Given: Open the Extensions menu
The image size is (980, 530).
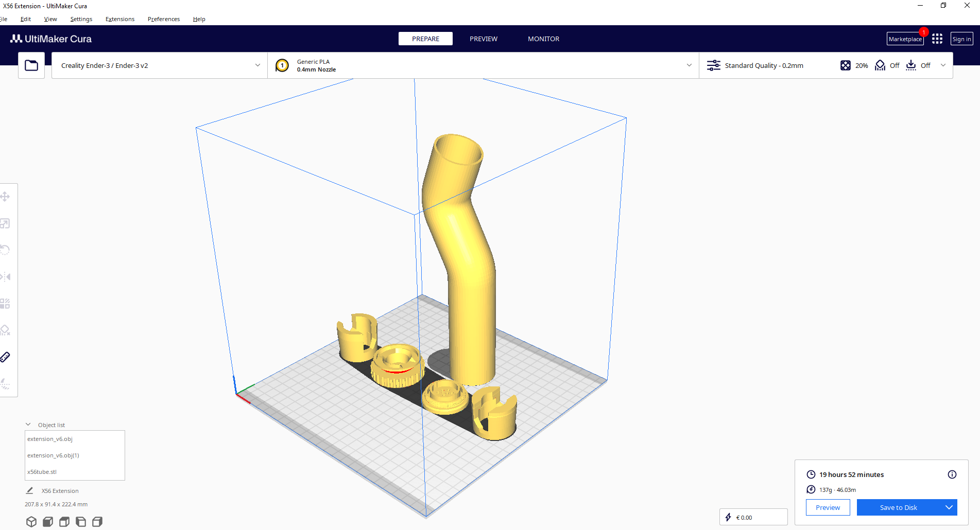Looking at the screenshot, I should 120,19.
